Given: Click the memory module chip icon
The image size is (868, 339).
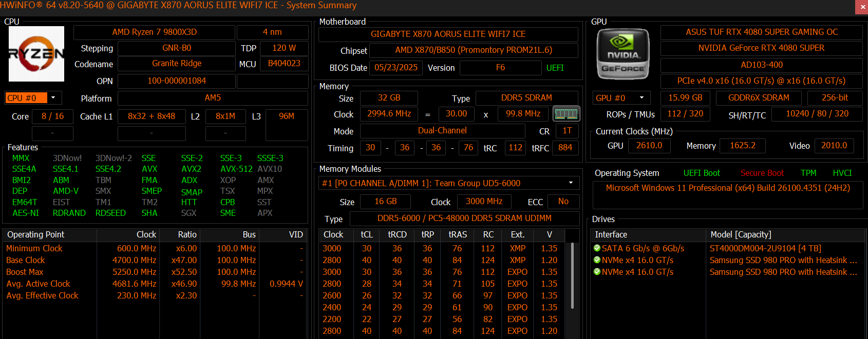Looking at the screenshot, I should tap(566, 113).
